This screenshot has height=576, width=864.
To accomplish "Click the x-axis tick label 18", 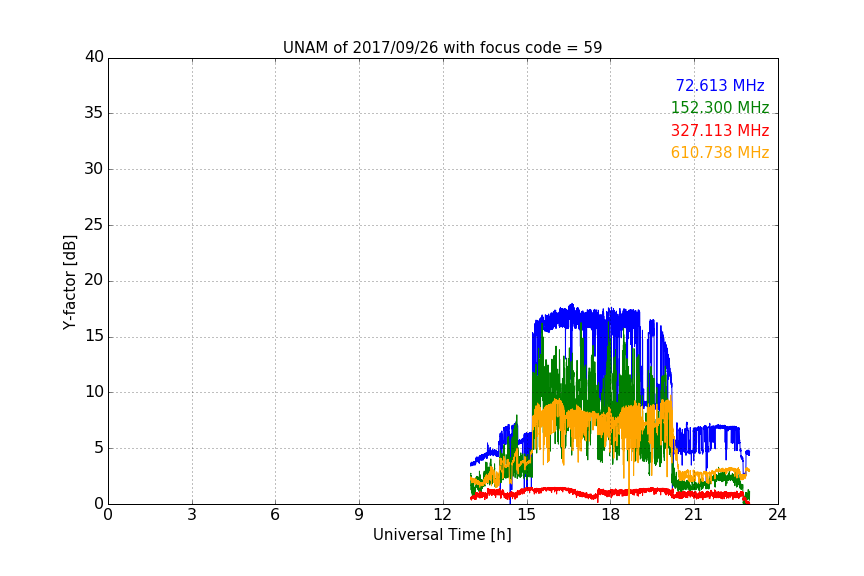I will click(610, 515).
